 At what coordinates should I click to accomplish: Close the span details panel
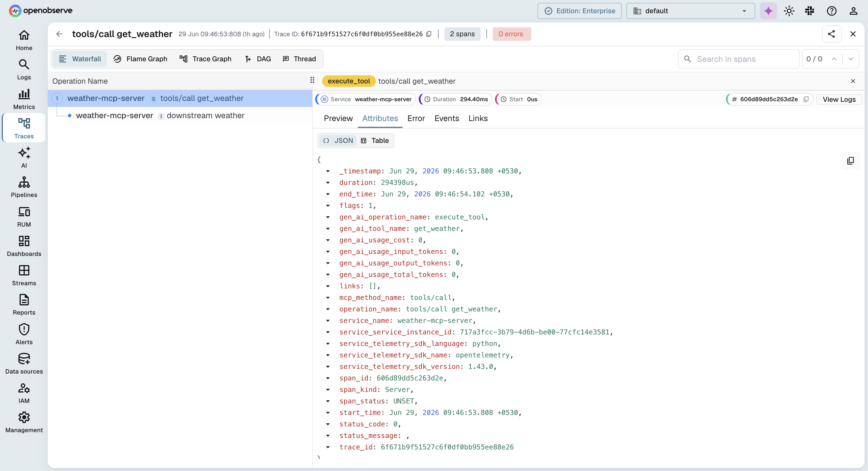[x=853, y=81]
